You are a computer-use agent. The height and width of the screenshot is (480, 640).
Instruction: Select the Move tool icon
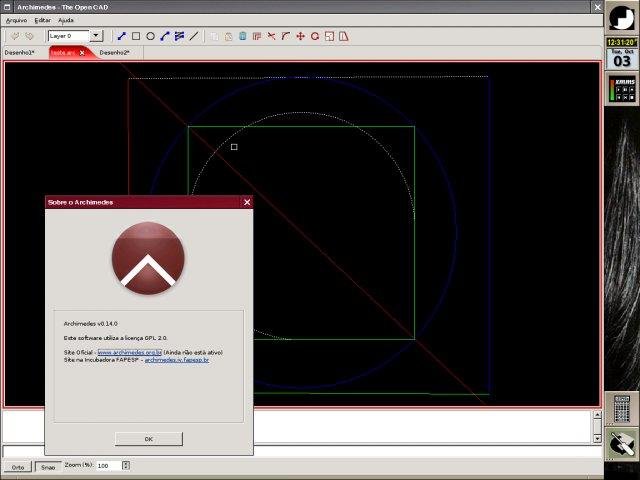click(x=300, y=36)
